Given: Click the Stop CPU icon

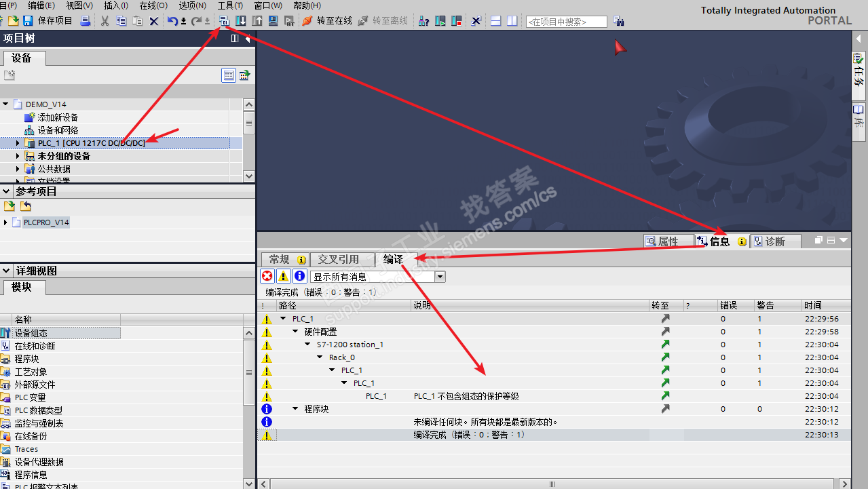Looking at the screenshot, I should tap(456, 21).
